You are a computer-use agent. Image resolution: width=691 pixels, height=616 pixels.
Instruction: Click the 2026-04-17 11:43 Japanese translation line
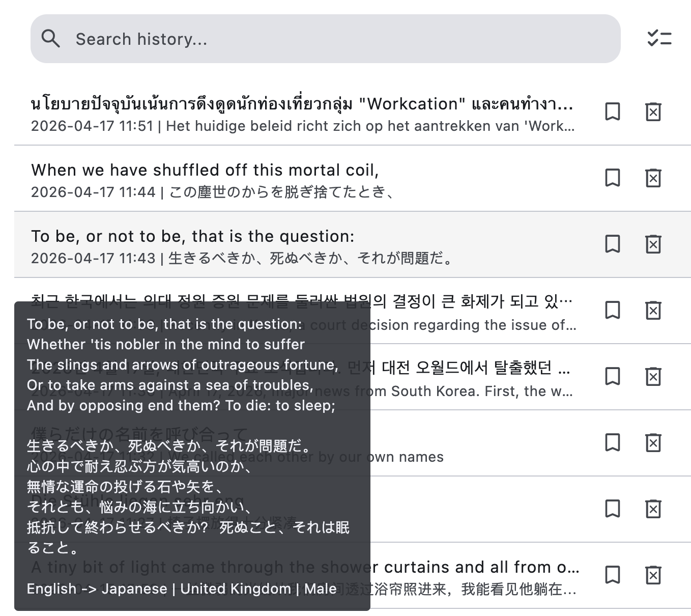pos(242,259)
